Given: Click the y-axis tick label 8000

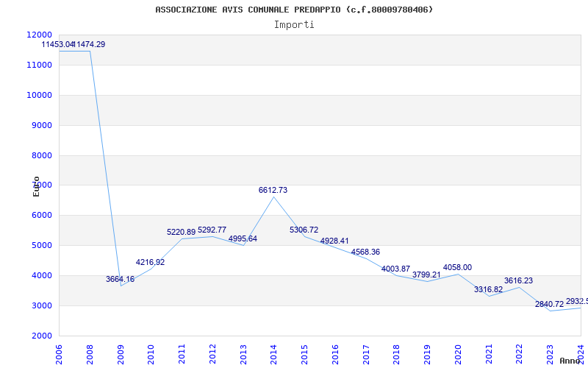Looking at the screenshot, I should point(40,155).
